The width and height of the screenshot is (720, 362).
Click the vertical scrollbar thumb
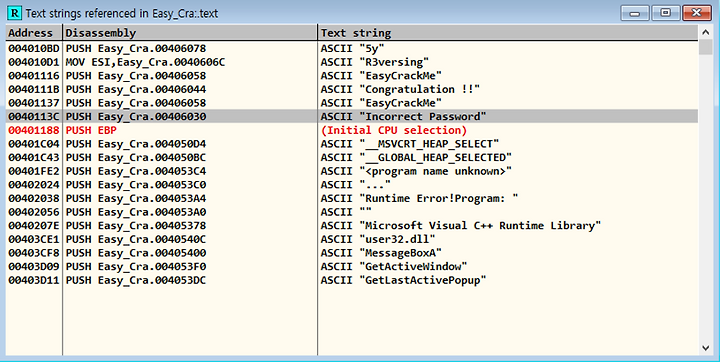pyautogui.click(x=706, y=47)
